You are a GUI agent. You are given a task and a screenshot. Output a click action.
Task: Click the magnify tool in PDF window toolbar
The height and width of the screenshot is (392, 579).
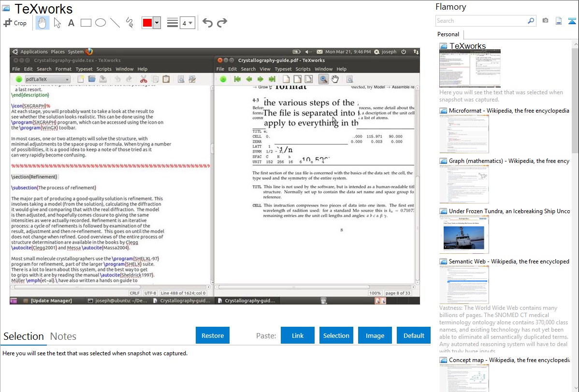click(x=323, y=79)
